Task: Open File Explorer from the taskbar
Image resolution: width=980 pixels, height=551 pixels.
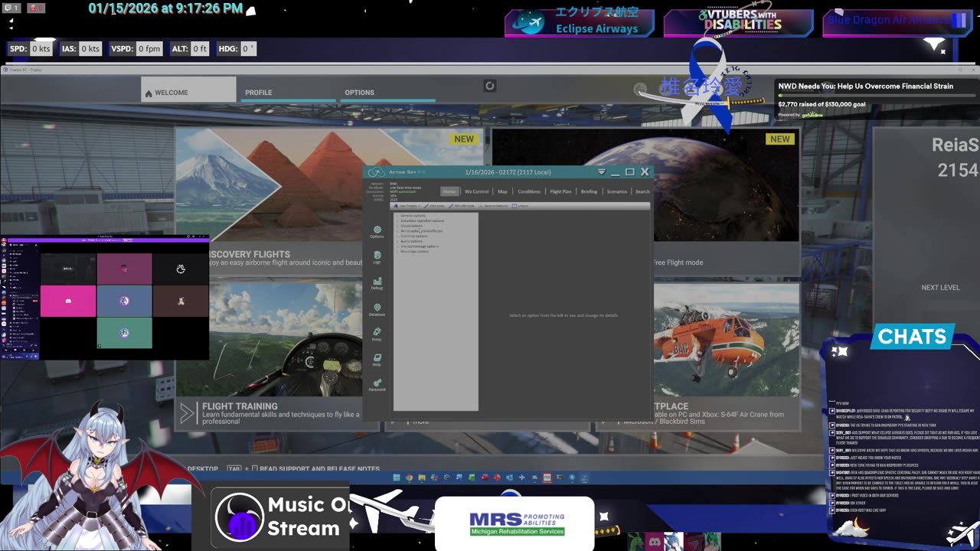Action: click(x=422, y=478)
